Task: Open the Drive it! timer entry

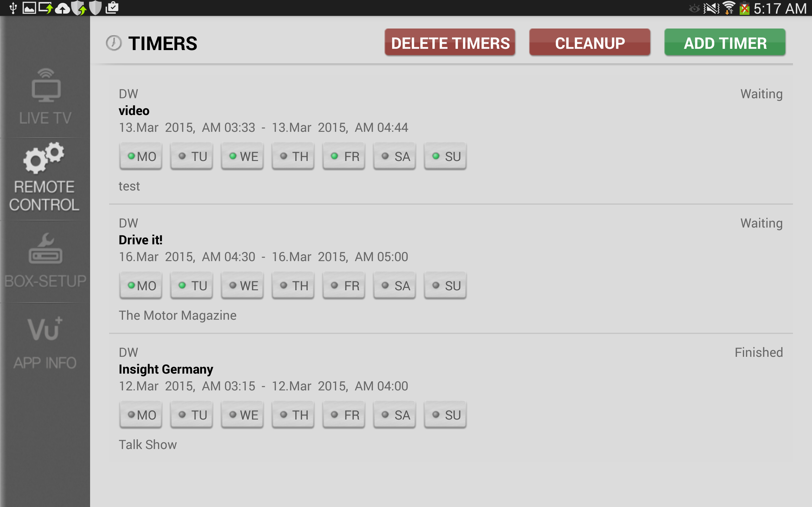Action: [x=141, y=240]
